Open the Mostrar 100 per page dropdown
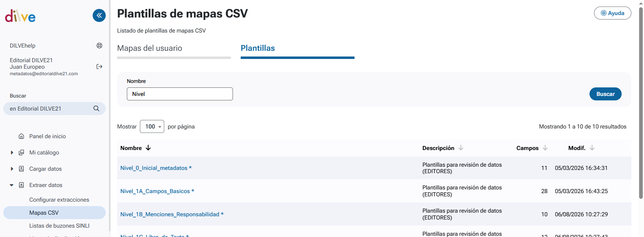644x237 pixels. click(x=152, y=126)
